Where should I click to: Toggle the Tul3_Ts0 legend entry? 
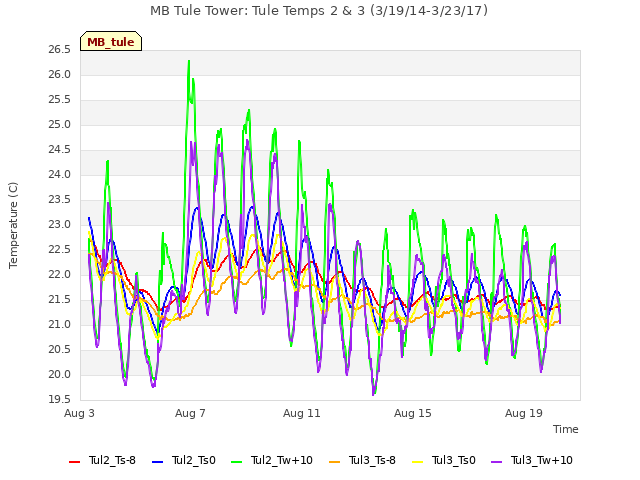[444, 461]
